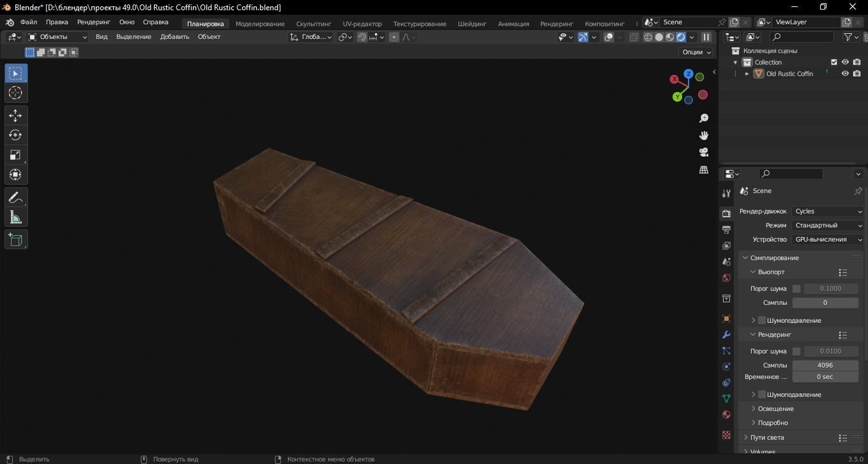Open the Глоба... orientation dropdown

click(311, 37)
